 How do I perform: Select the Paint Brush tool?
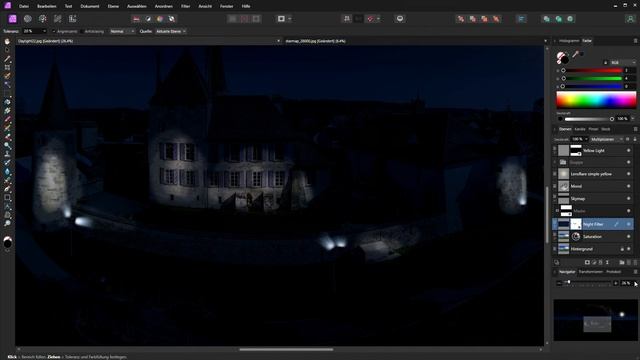point(7,120)
